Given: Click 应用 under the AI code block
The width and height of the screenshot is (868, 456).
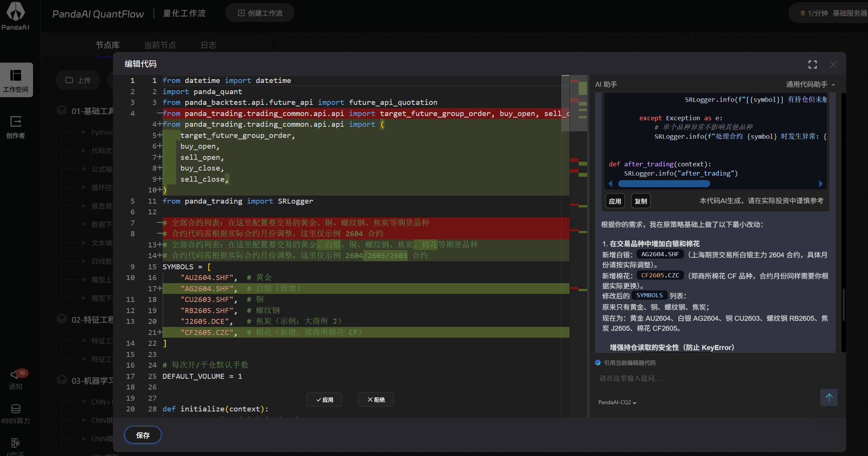Looking at the screenshot, I should 615,201.
